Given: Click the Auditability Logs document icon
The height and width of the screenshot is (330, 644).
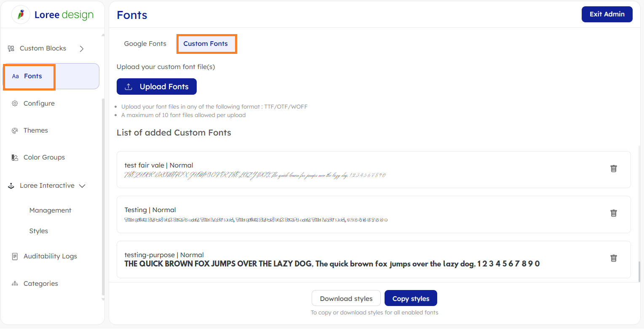Looking at the screenshot, I should [x=15, y=256].
